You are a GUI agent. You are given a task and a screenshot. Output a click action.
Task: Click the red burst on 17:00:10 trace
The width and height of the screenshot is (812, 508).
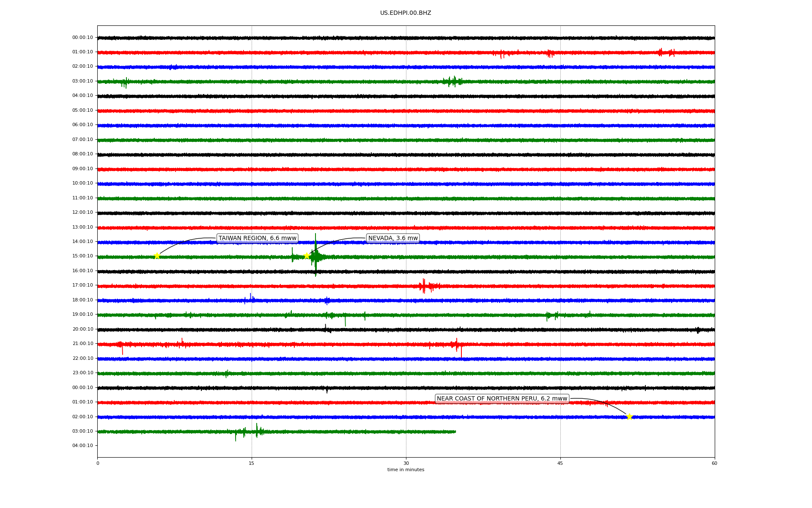click(x=424, y=286)
